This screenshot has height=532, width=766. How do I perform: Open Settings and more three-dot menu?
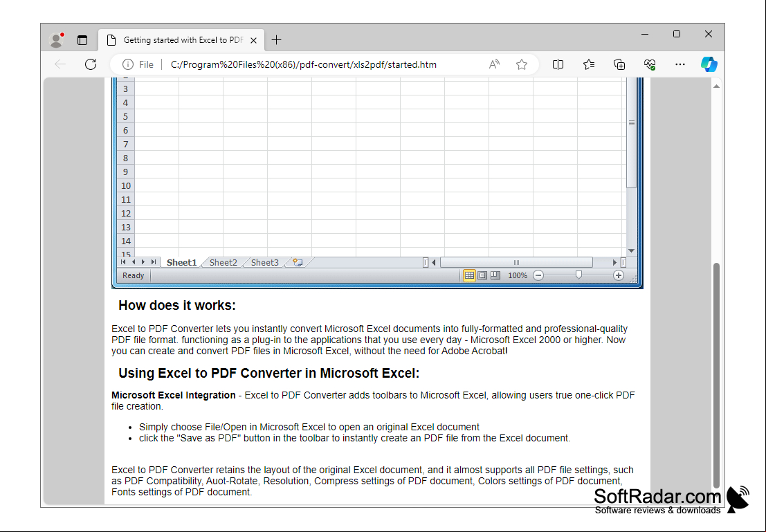point(680,64)
